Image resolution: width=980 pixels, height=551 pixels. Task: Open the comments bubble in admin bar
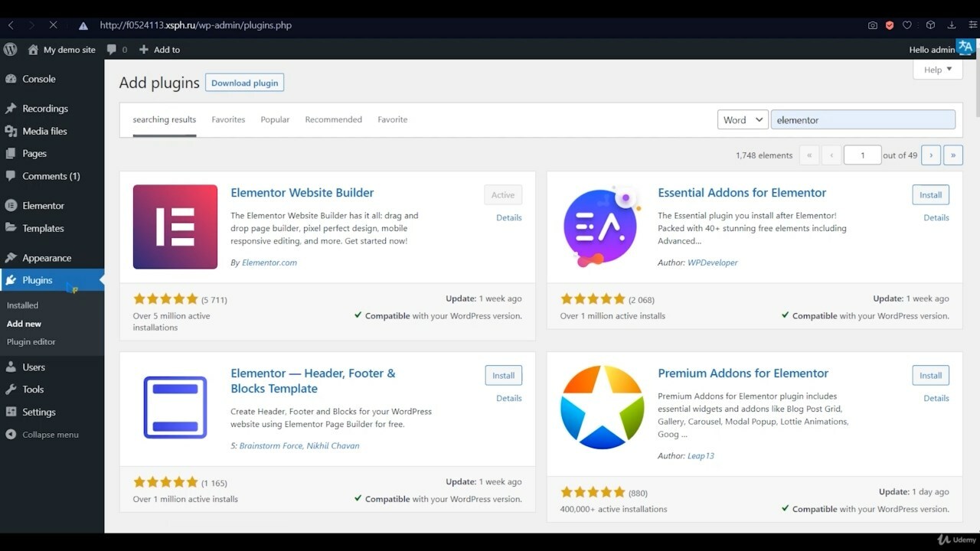116,50
